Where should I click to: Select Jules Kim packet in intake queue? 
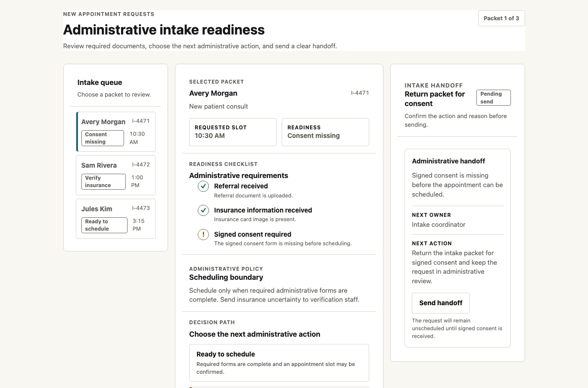click(x=115, y=219)
